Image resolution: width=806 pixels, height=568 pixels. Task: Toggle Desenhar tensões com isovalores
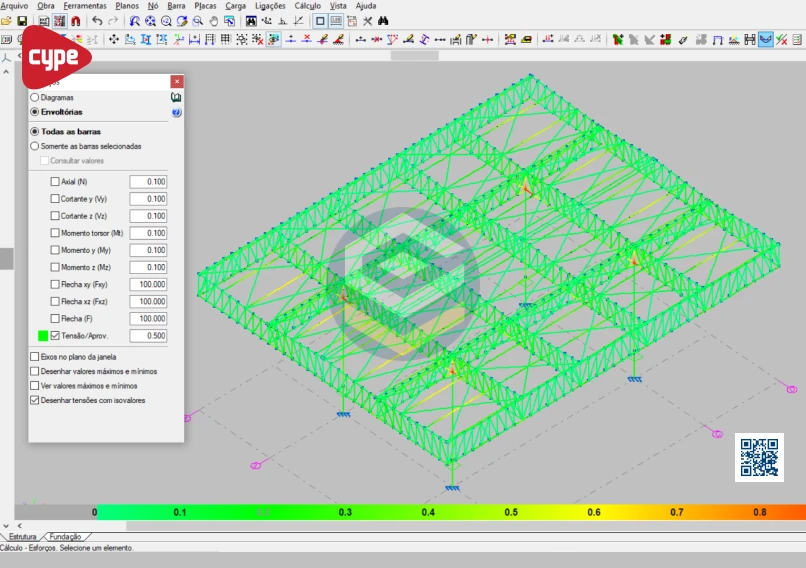tap(35, 400)
